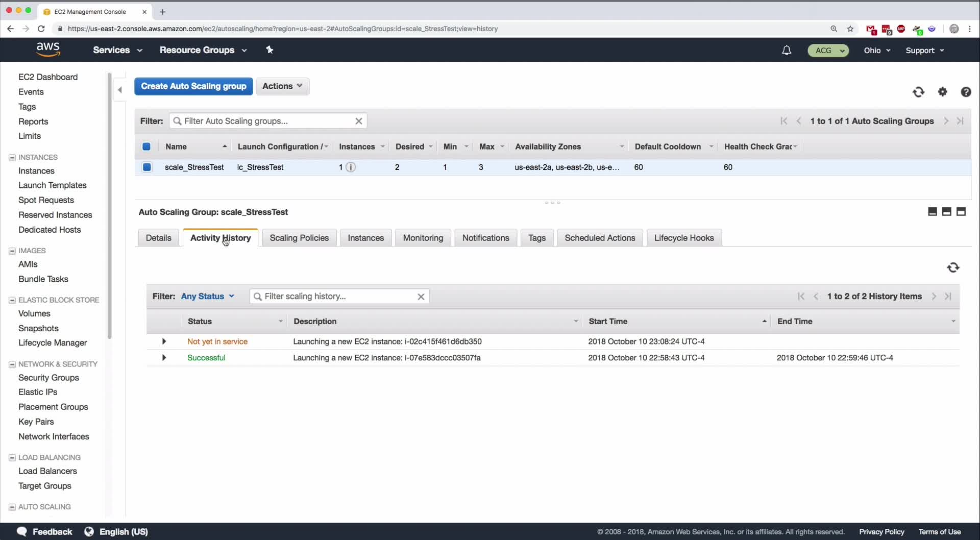
Task: Click the browser address bar URL
Action: [x=283, y=29]
